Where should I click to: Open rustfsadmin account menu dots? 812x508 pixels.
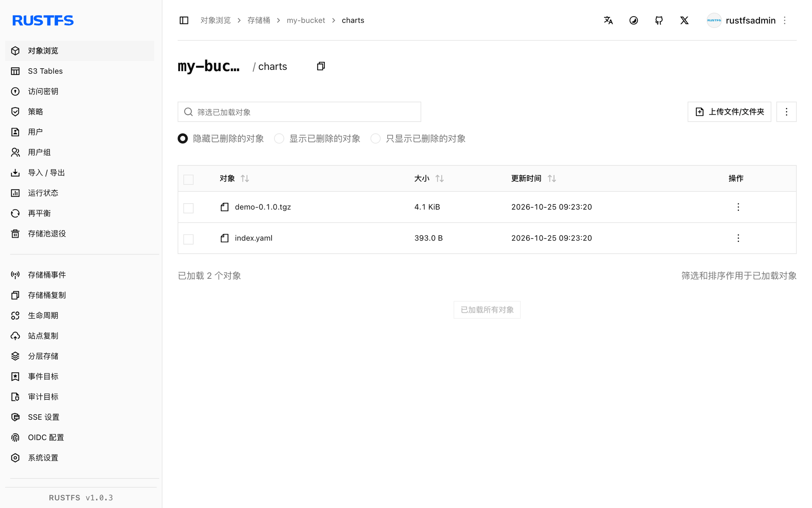tap(785, 20)
